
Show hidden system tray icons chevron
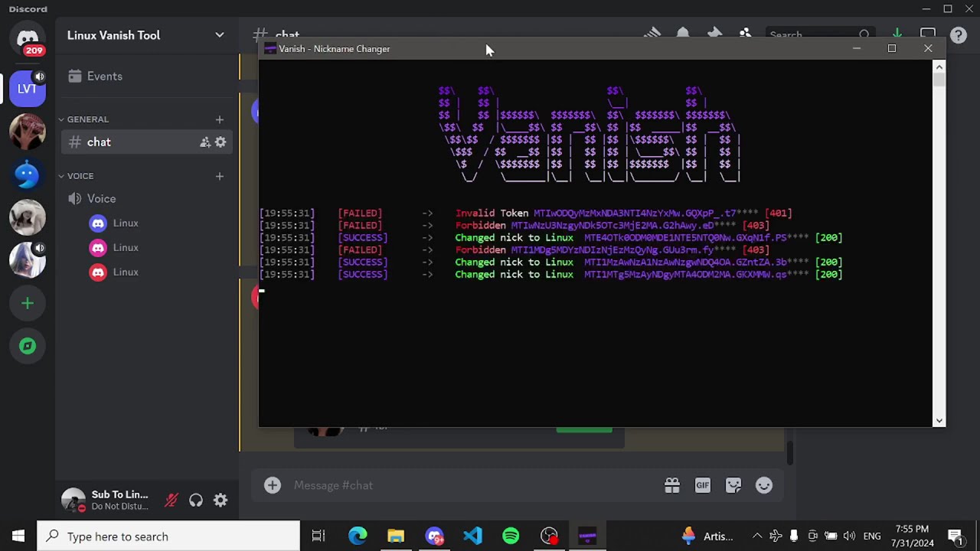pos(757,536)
